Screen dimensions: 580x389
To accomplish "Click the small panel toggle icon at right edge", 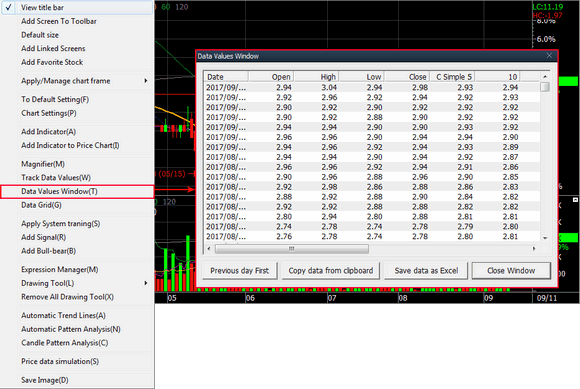I will [x=575, y=200].
